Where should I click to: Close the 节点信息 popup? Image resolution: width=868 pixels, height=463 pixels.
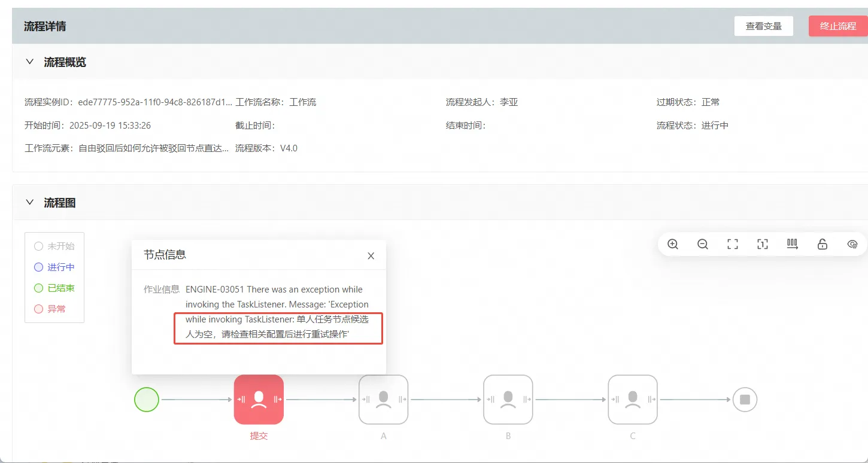click(371, 256)
